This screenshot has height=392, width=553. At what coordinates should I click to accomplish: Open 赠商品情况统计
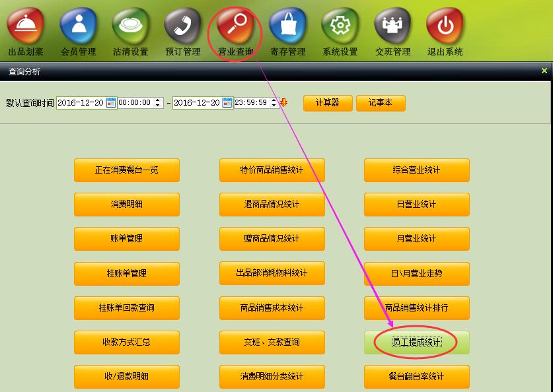[x=272, y=239]
